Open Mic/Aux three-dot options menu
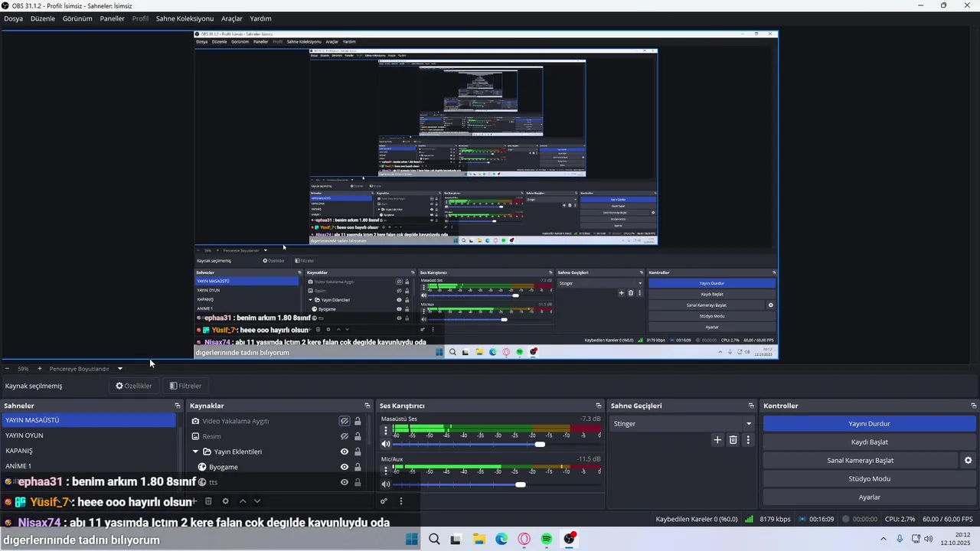Viewport: 980px width, 551px height. (386, 471)
